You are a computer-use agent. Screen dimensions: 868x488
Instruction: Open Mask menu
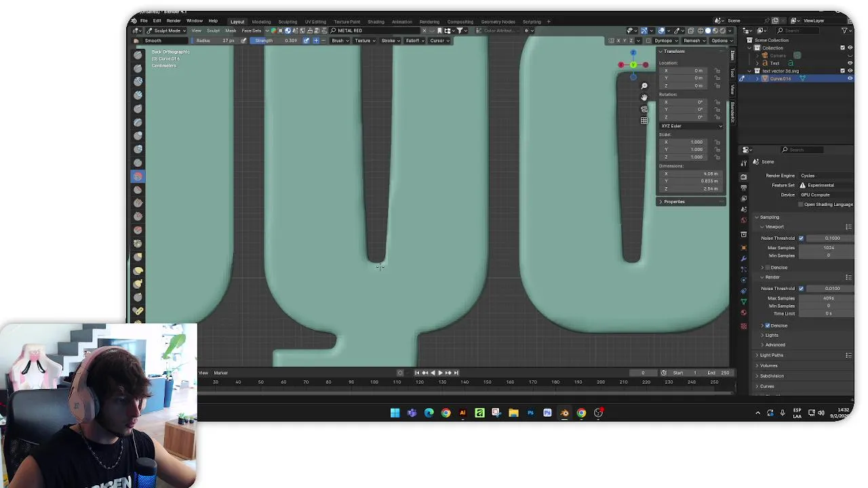(x=231, y=31)
